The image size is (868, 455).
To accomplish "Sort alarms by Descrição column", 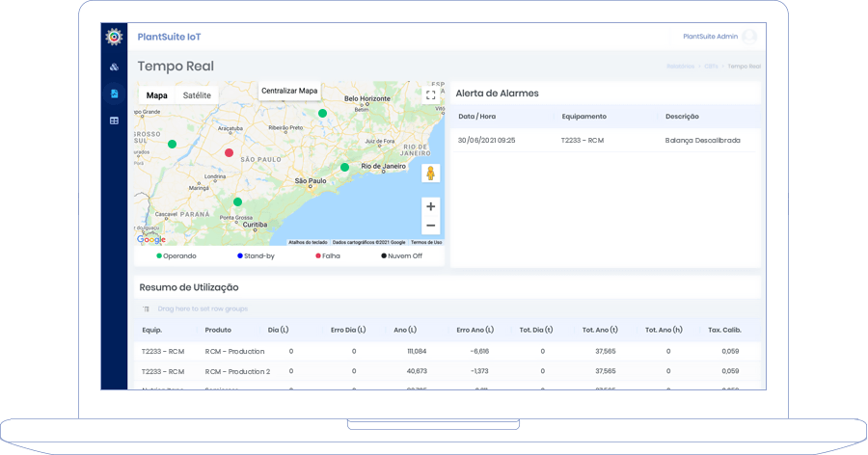I will [x=682, y=117].
